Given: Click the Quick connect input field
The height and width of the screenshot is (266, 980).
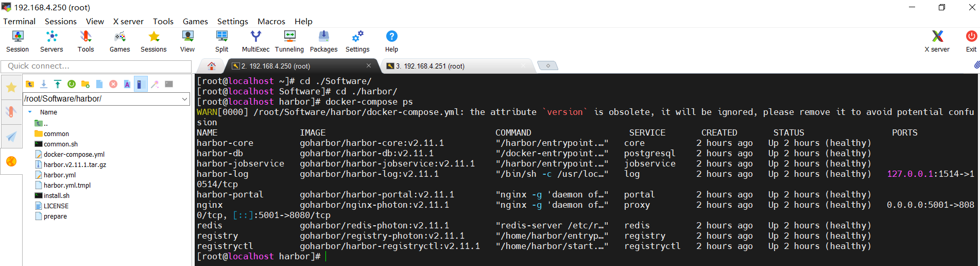Looking at the screenshot, I should coord(96,66).
